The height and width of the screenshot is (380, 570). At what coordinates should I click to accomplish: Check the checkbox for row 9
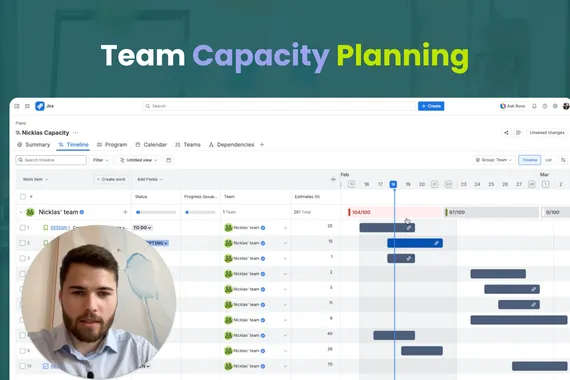23,351
